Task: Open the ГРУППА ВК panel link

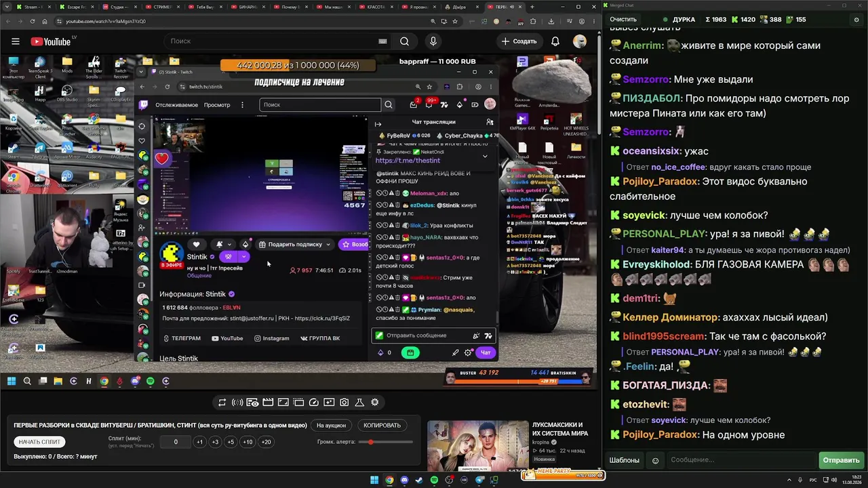Action: pyautogui.click(x=320, y=338)
